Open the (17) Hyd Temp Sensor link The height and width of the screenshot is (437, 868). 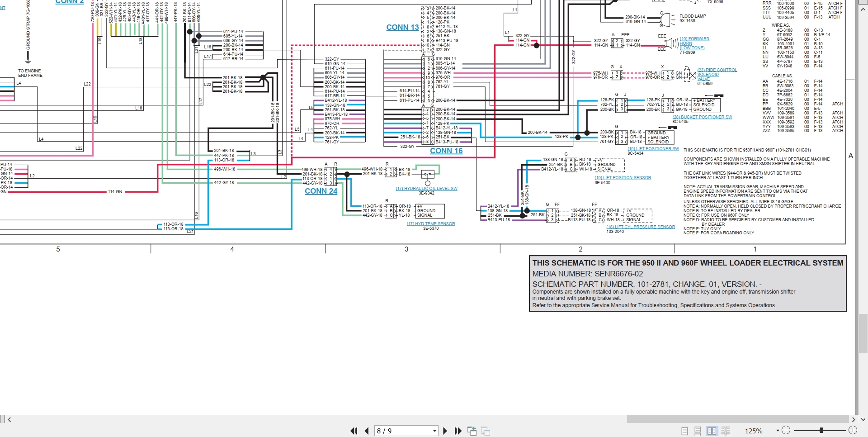(431, 224)
